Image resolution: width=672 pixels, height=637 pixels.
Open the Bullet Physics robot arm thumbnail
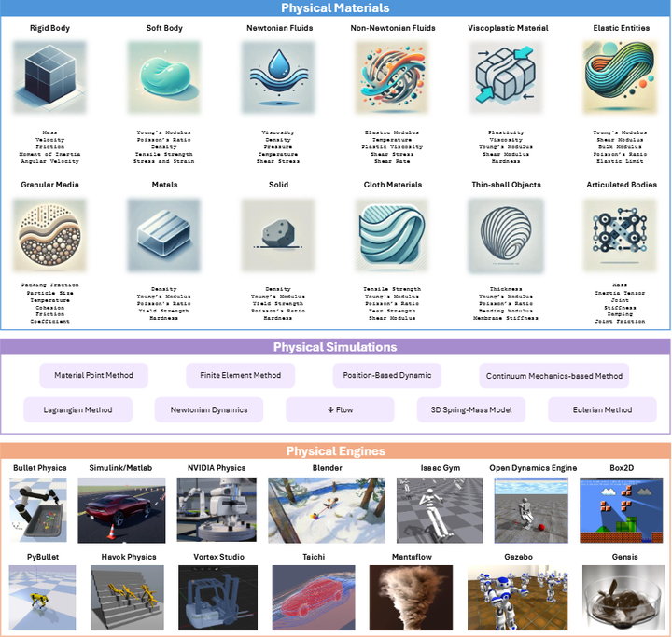[38, 510]
